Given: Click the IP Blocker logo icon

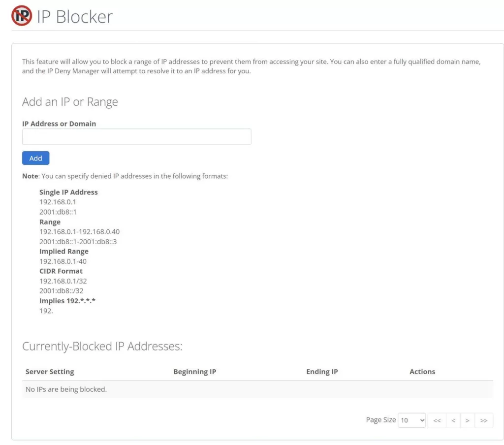Looking at the screenshot, I should click(22, 16).
